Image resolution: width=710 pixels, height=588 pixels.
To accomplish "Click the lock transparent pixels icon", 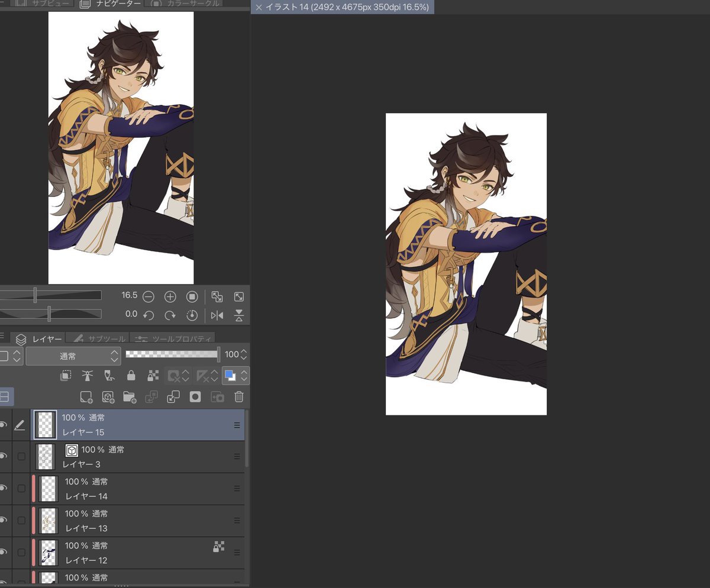I will click(153, 376).
